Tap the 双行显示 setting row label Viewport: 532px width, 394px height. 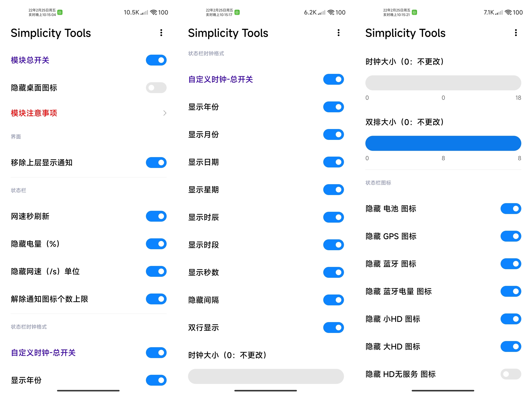(x=203, y=328)
